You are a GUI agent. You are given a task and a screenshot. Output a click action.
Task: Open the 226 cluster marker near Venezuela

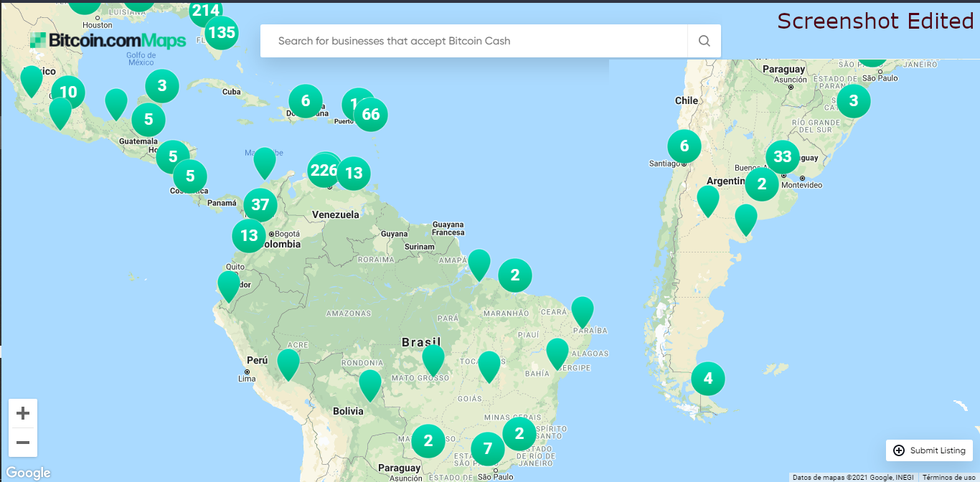coord(324,170)
